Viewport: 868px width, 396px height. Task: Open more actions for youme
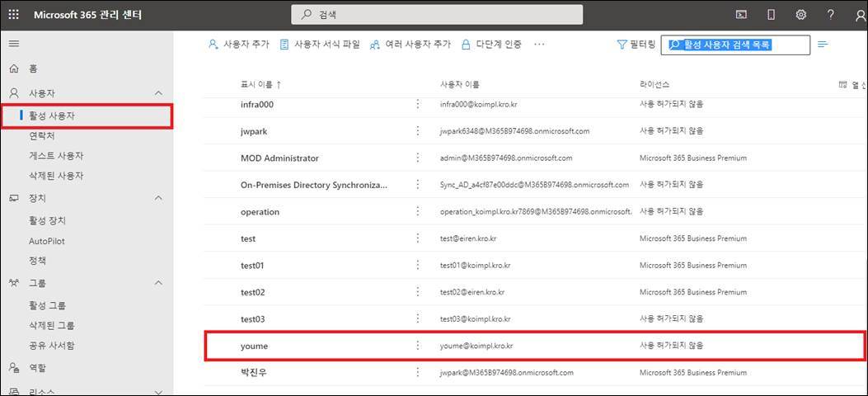point(418,346)
